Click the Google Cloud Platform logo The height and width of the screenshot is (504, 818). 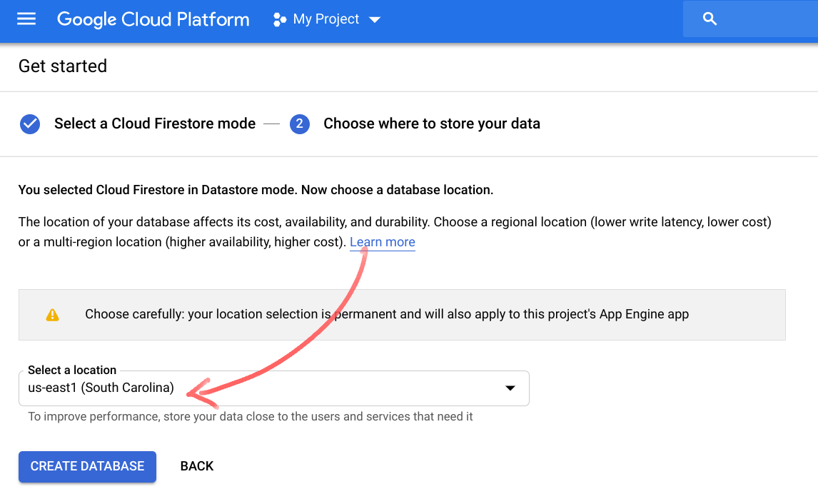point(153,19)
